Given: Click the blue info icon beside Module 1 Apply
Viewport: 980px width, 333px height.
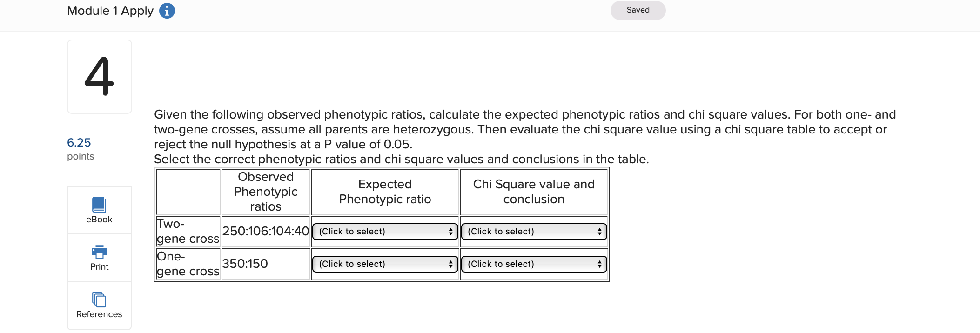Looking at the screenshot, I should click(167, 11).
